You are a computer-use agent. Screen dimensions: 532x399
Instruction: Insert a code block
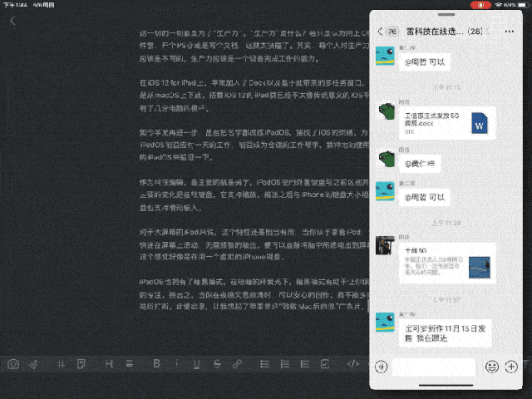click(x=353, y=364)
